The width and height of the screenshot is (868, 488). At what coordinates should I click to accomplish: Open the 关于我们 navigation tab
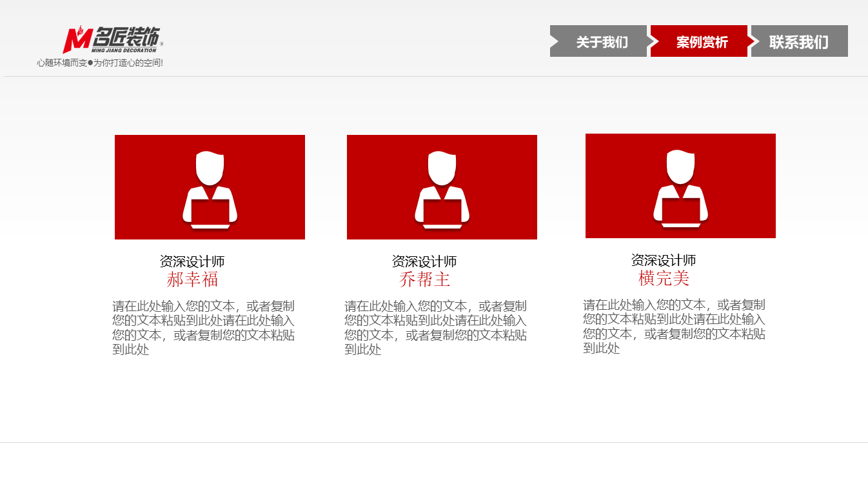[x=602, y=42]
